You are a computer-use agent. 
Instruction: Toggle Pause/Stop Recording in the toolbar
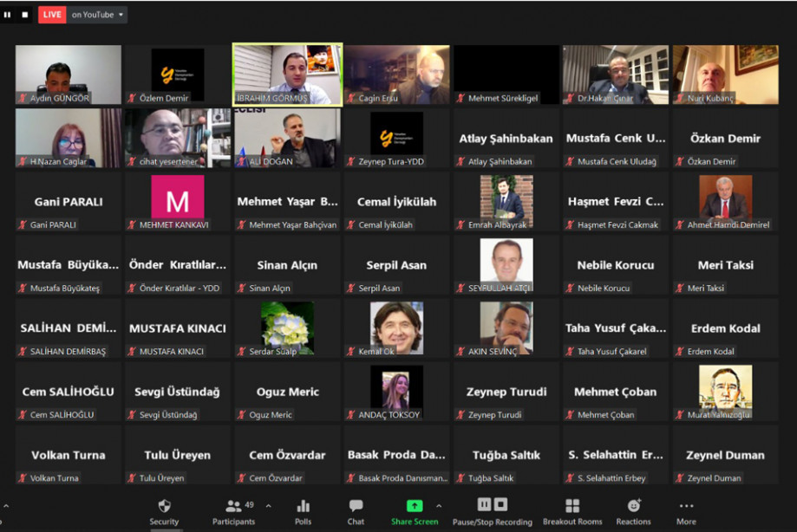click(492, 509)
